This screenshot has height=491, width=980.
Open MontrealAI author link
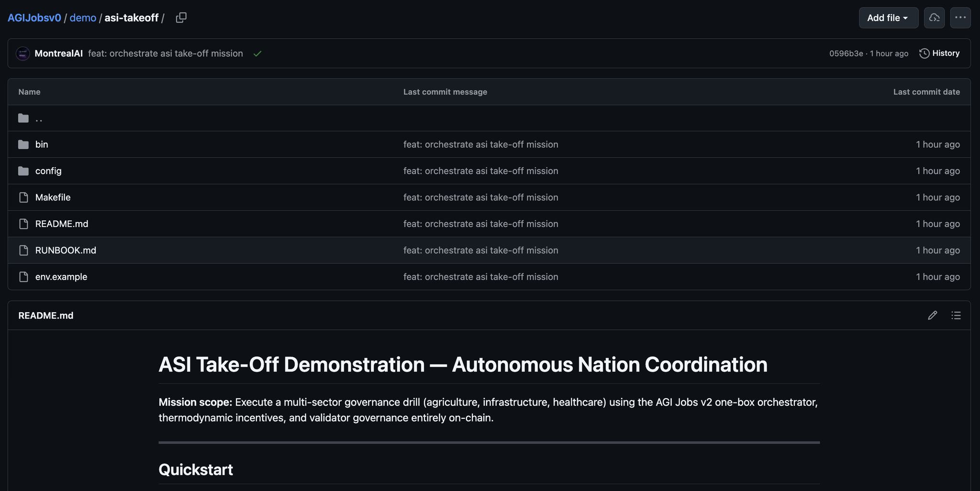click(x=59, y=54)
